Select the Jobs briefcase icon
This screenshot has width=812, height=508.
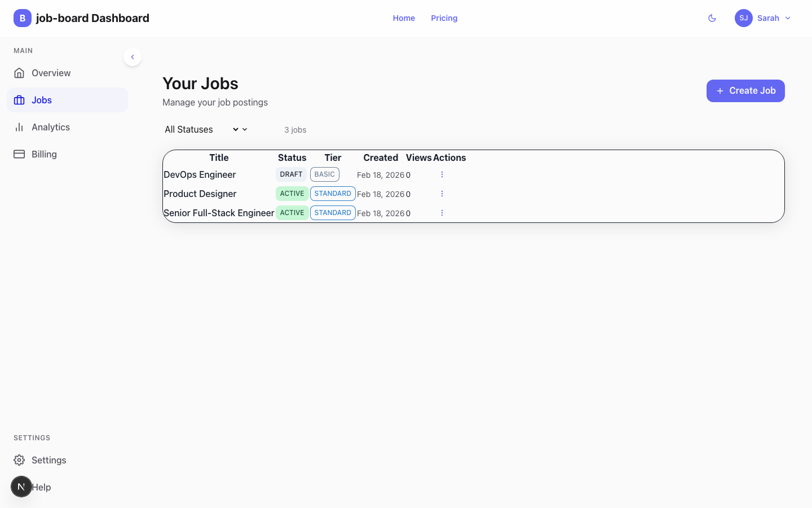tap(19, 100)
